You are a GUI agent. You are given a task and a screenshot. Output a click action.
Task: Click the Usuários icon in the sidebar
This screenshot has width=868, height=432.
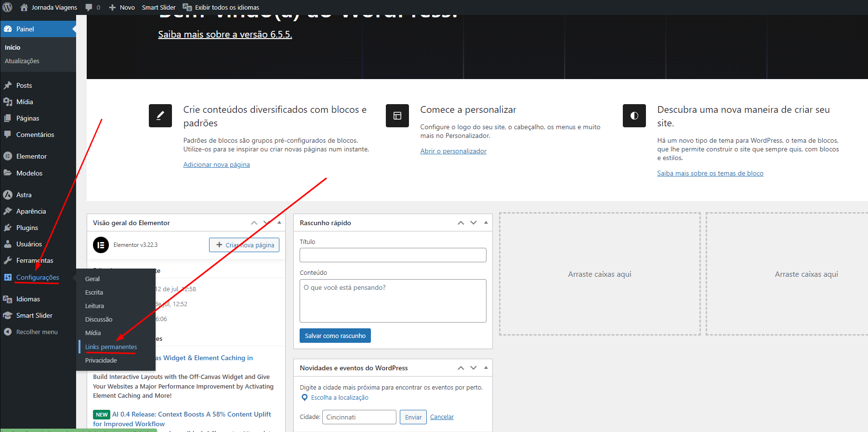8,244
